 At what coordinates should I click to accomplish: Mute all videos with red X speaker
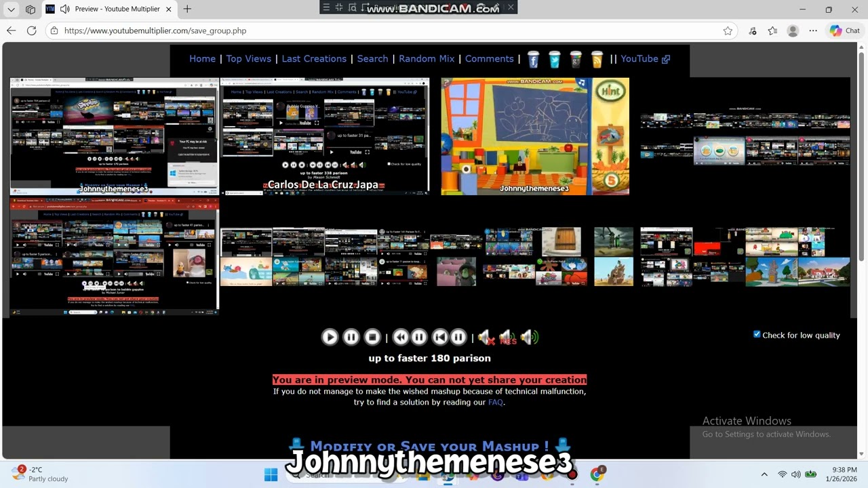coord(486,337)
